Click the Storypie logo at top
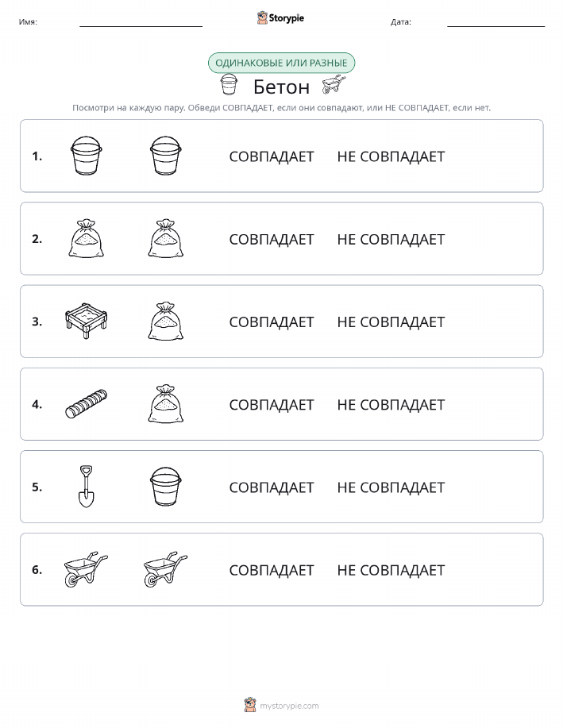Screen dimensions: 563x728 click(280, 18)
